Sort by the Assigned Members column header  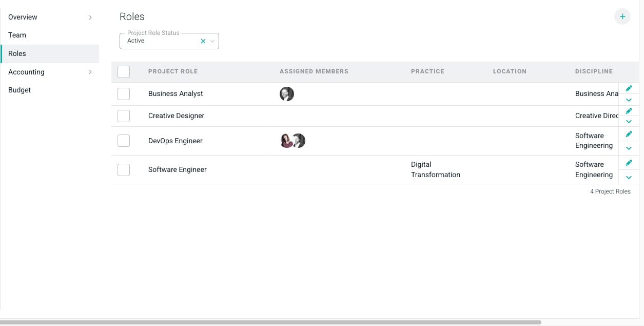[x=314, y=71]
